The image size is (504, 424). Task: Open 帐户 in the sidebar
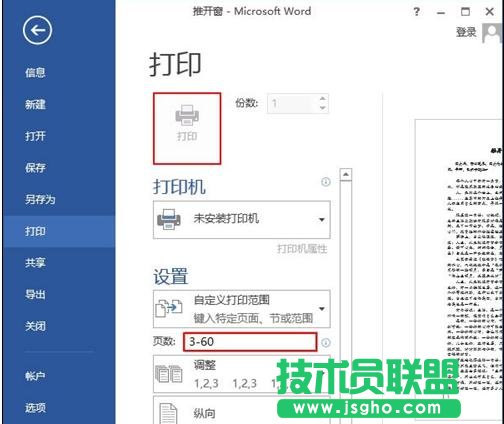point(35,376)
